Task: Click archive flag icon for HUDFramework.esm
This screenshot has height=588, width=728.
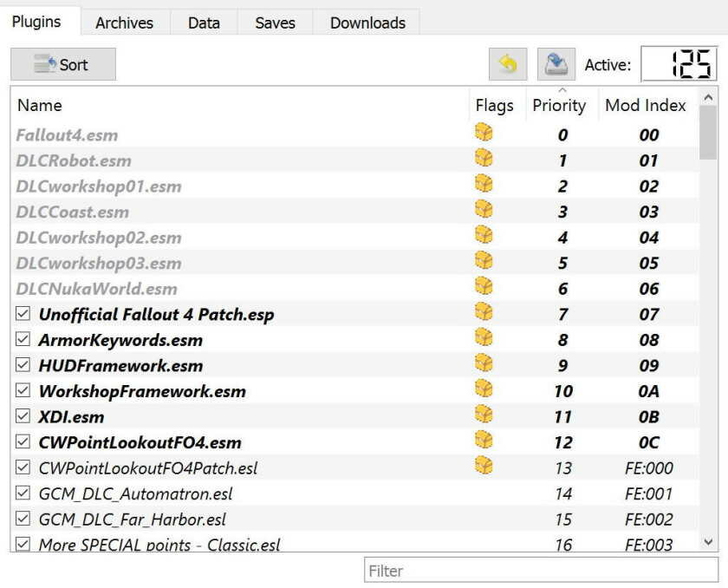Action: tap(484, 363)
